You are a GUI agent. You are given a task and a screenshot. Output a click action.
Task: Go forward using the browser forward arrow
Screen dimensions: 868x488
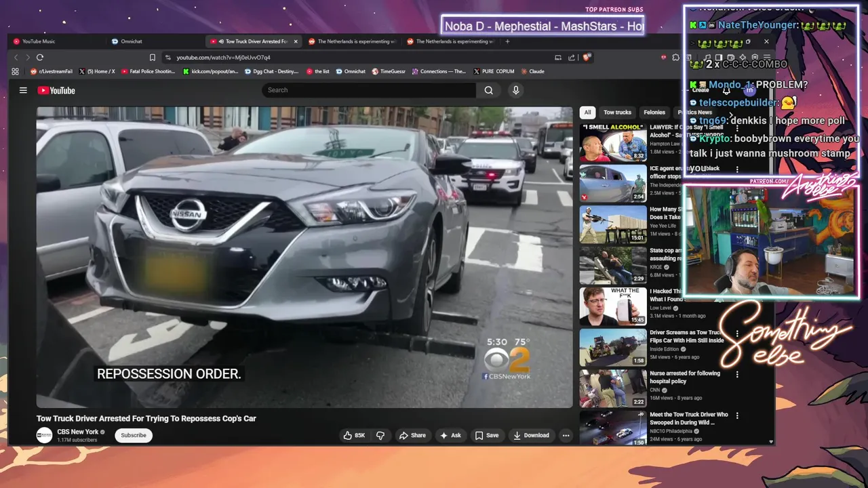[27, 58]
